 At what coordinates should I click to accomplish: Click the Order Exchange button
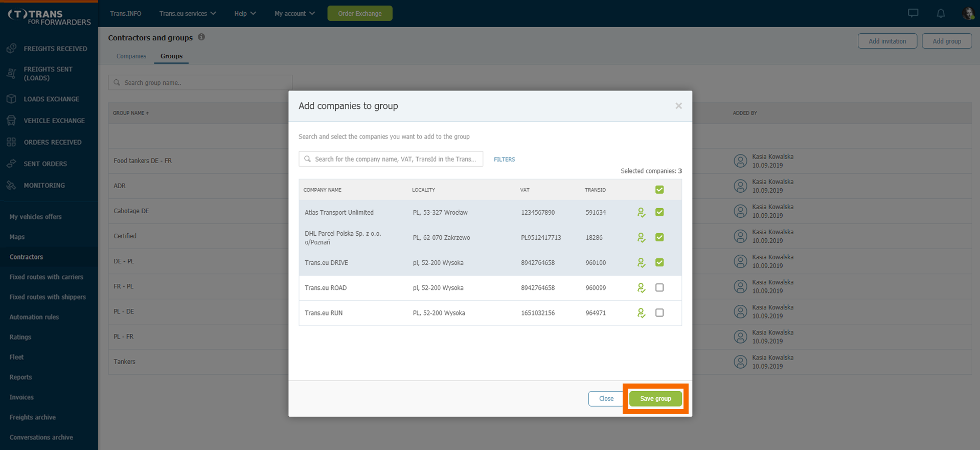360,13
